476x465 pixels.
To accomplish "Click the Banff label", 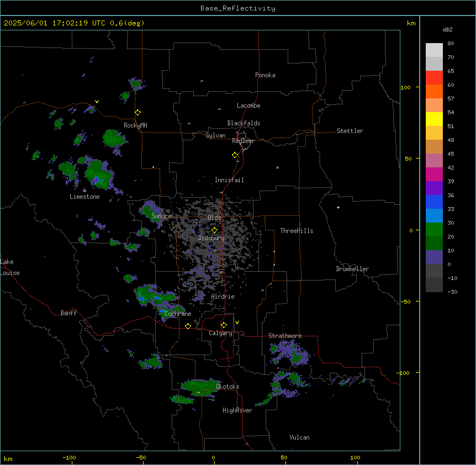I will (68, 313).
